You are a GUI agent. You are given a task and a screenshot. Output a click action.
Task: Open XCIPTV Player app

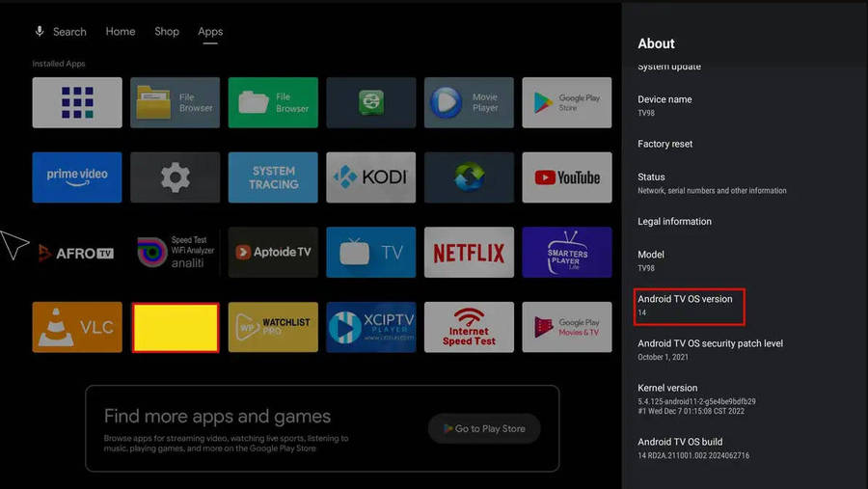(370, 327)
